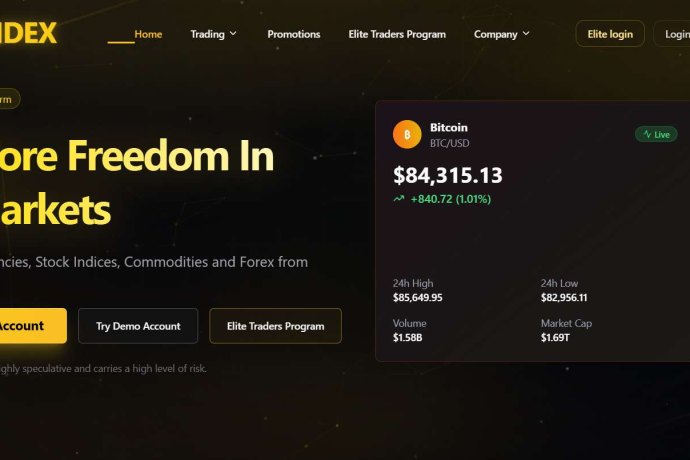Image resolution: width=690 pixels, height=460 pixels.
Task: Expand the Trading dropdown chevron
Action: click(233, 33)
